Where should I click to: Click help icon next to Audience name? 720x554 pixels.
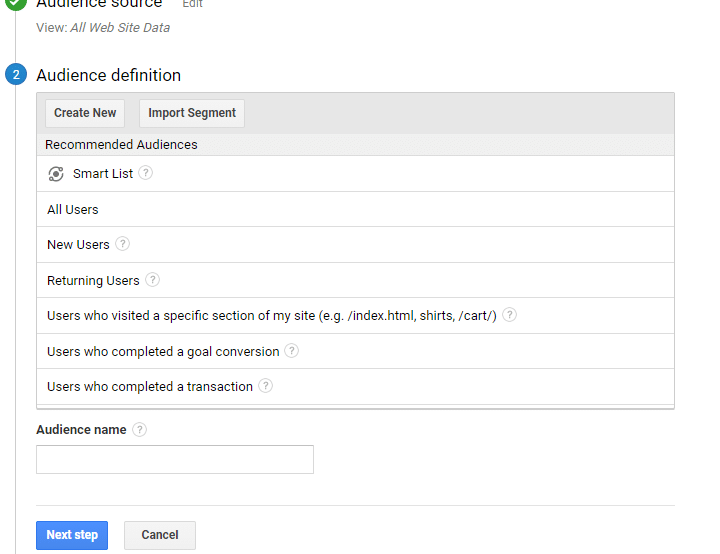tap(139, 430)
